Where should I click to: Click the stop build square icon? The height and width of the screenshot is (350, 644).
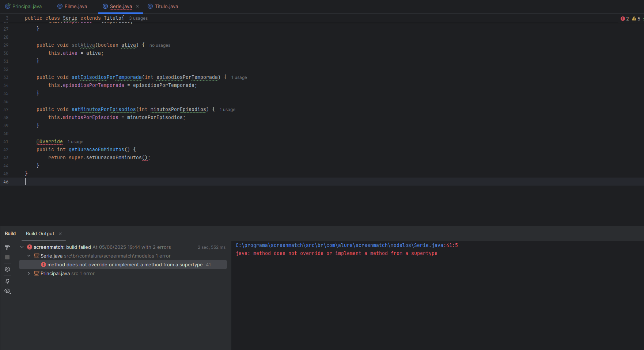(x=7, y=257)
